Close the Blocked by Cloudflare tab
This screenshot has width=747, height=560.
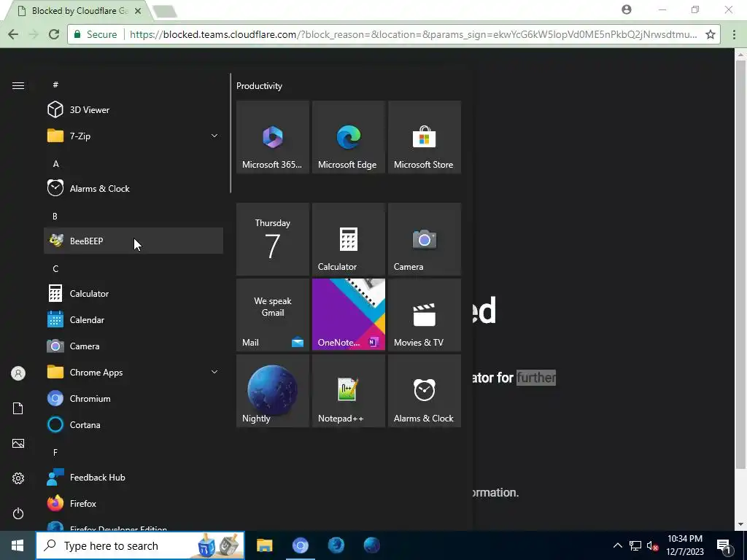click(x=138, y=10)
